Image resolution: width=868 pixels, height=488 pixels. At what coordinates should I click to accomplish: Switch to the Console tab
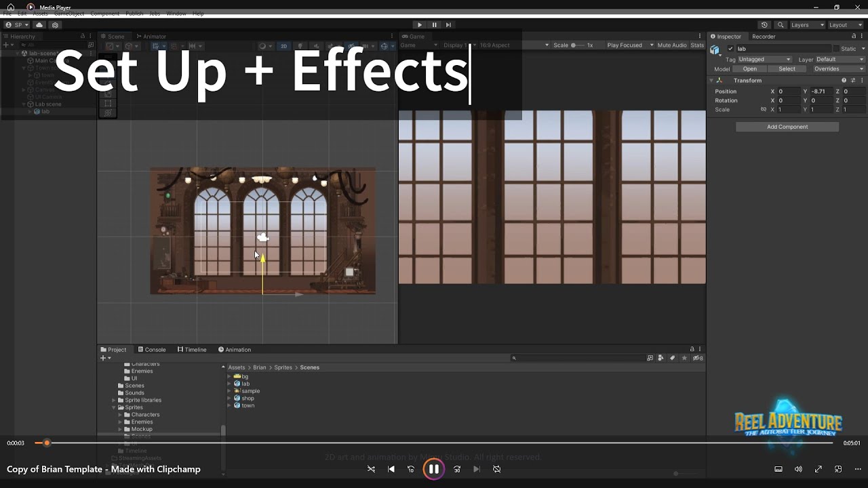[151, 350]
